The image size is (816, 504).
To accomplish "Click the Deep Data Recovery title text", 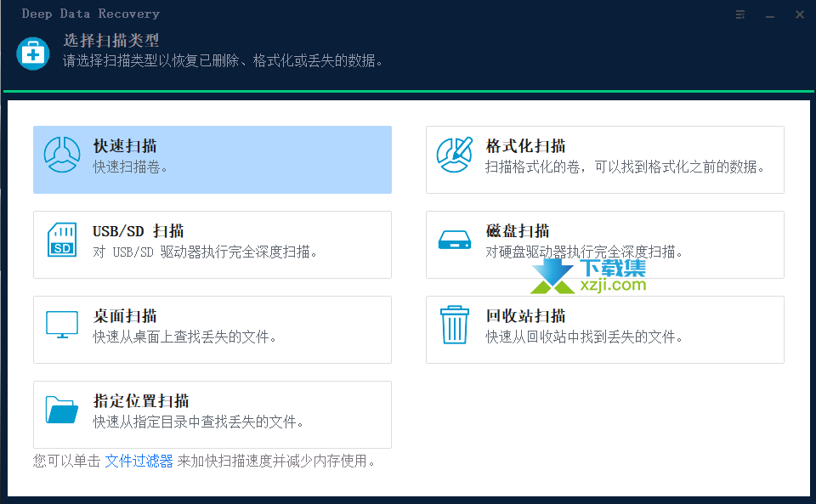I will [x=90, y=14].
